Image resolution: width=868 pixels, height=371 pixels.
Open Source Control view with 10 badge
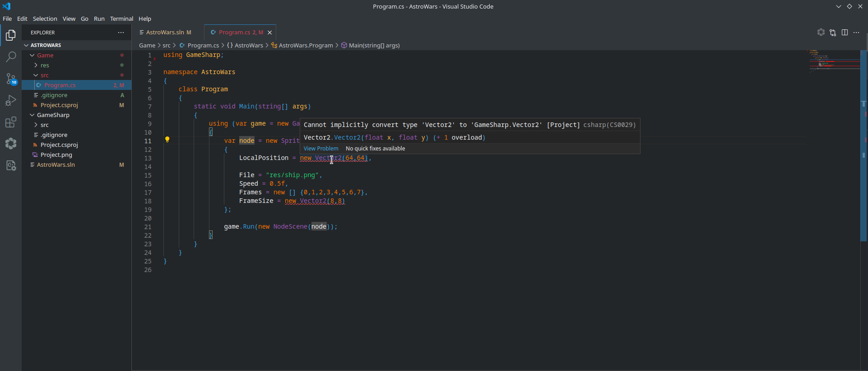pos(11,79)
